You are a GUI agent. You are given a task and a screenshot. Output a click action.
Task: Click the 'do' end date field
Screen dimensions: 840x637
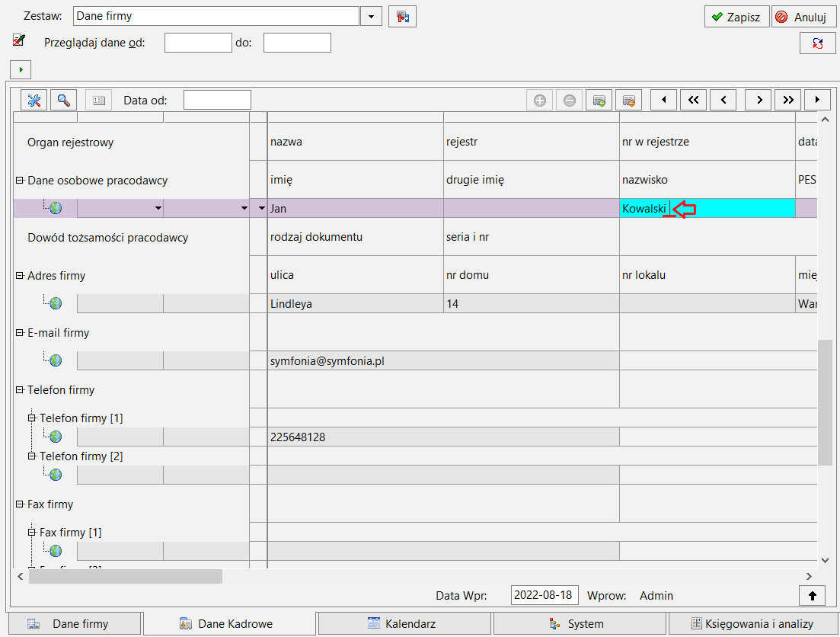coord(297,43)
